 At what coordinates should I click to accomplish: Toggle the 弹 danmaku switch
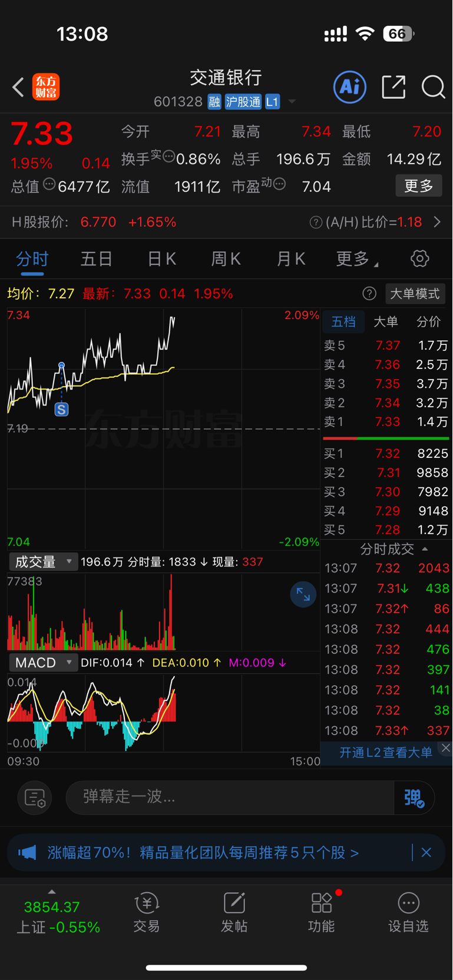coord(414,798)
